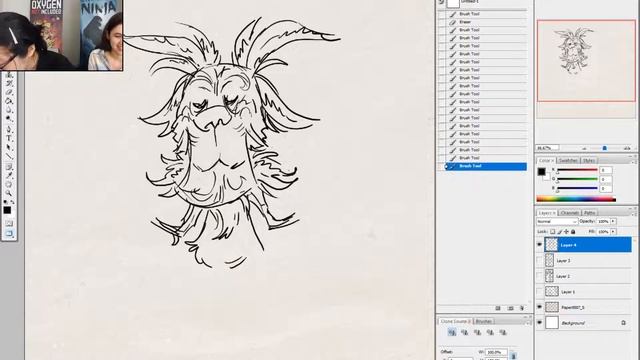Click the color spectrum ramp bar
The width and height of the screenshot is (640, 360).
point(576,199)
